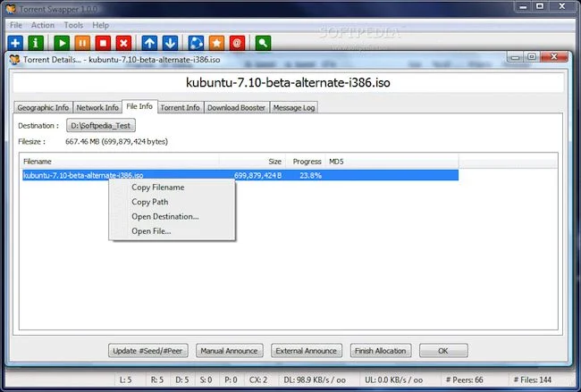Select the 699,879,424 B size cell

[x=258, y=175]
